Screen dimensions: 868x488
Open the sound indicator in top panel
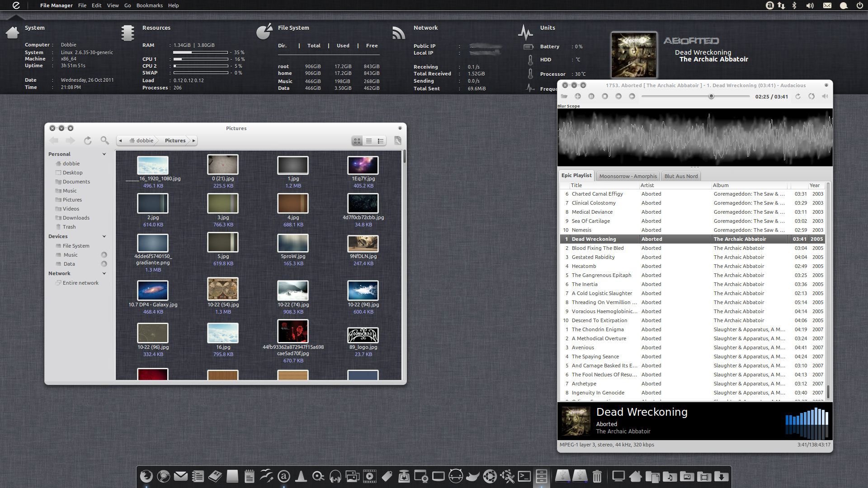point(810,5)
